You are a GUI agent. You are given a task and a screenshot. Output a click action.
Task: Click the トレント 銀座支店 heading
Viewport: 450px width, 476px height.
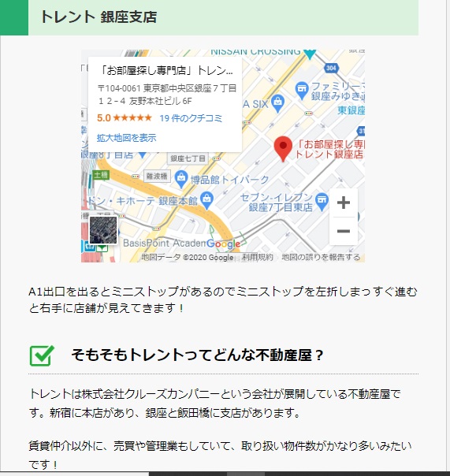click(x=99, y=17)
